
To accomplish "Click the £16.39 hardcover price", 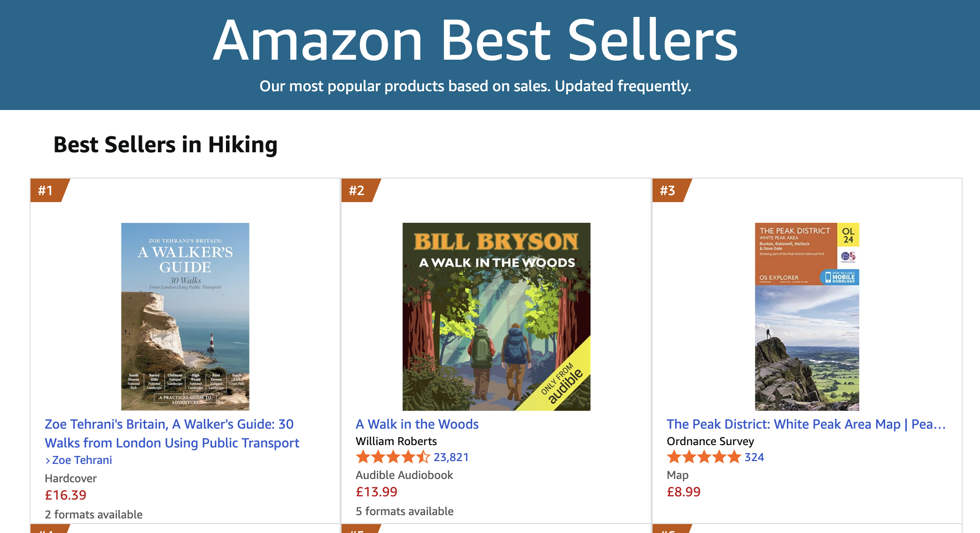I will (65, 495).
